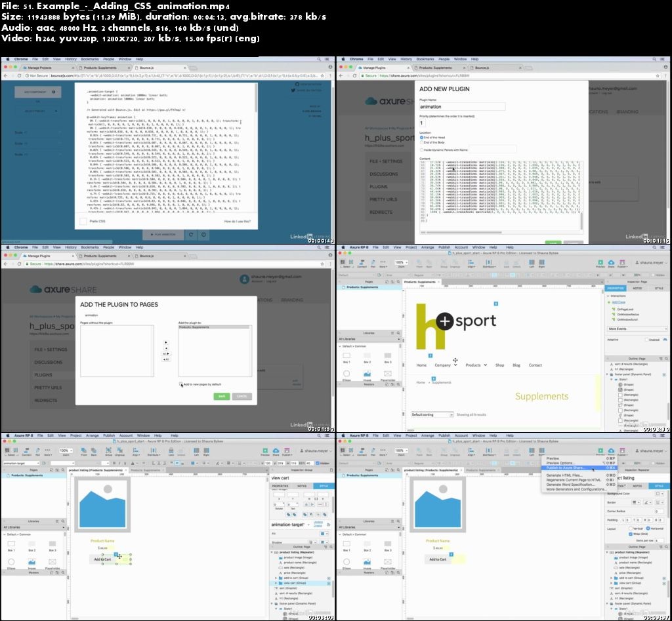The height and width of the screenshot is (621, 672).
Task: Click Outline filter icon in h+sport logo frame
Action: [660, 359]
